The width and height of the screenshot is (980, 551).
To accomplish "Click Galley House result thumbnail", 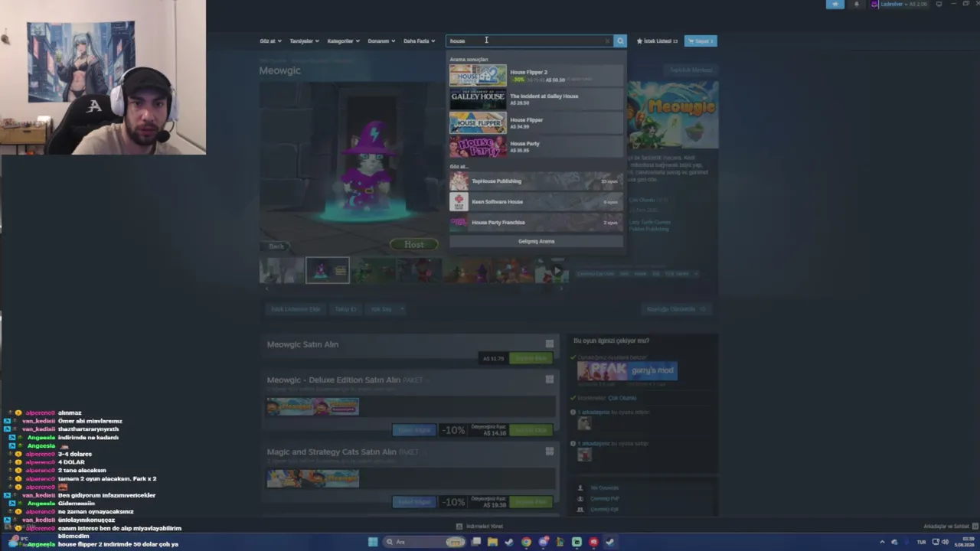I will pyautogui.click(x=478, y=99).
